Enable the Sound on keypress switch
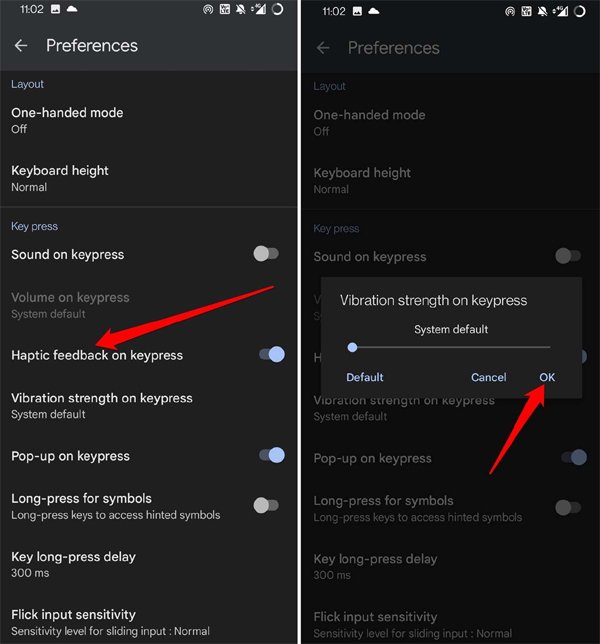This screenshot has width=600, height=644. tap(266, 254)
